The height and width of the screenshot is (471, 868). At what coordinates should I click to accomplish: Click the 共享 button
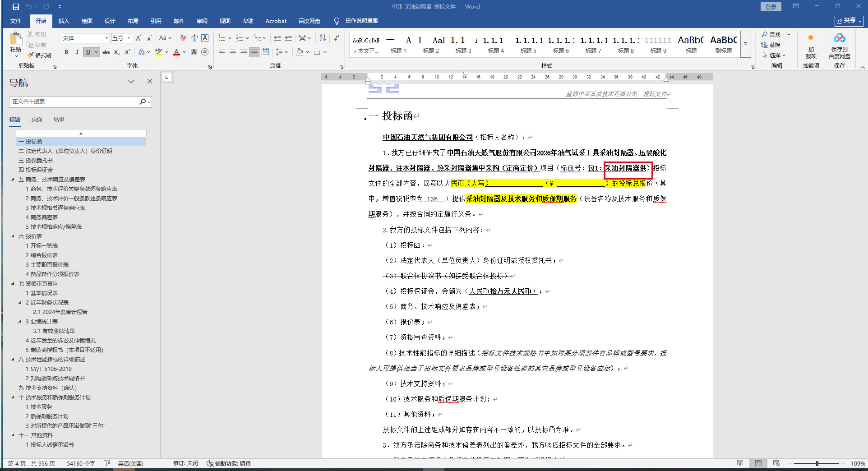point(849,21)
